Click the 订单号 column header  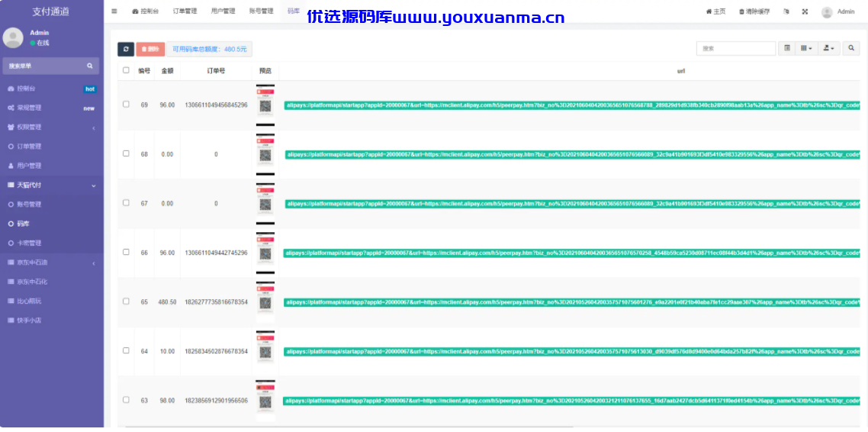(x=216, y=71)
